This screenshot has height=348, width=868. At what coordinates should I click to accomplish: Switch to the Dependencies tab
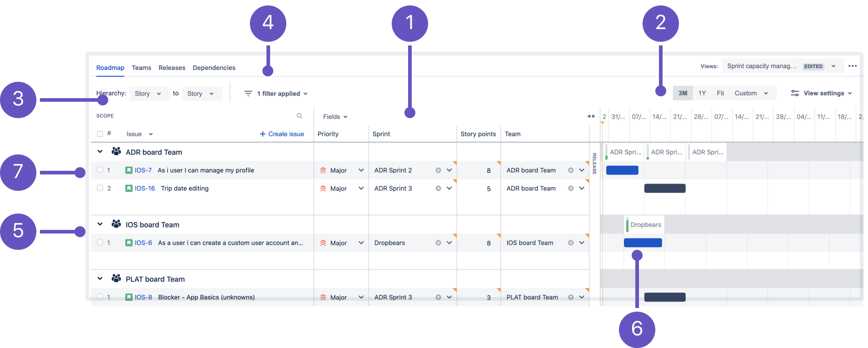(x=214, y=68)
